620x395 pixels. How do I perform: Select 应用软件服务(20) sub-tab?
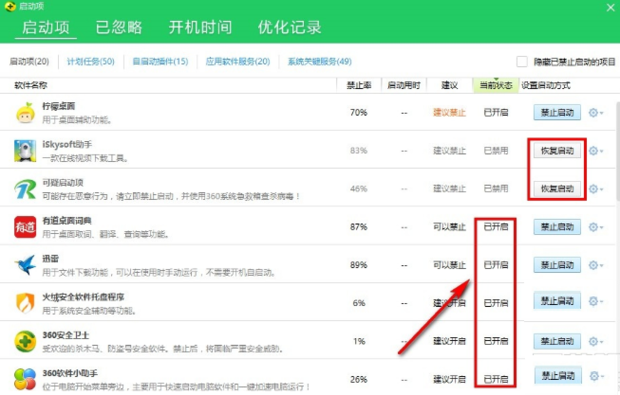pos(238,62)
